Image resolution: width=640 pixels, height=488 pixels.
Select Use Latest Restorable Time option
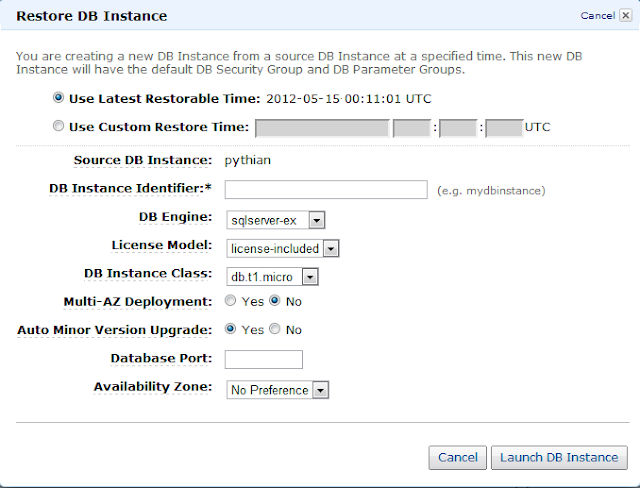coord(59,99)
